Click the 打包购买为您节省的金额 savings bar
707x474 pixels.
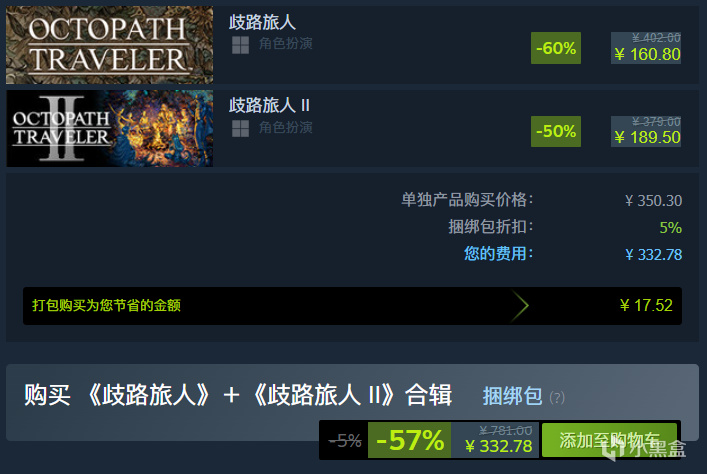pos(352,306)
